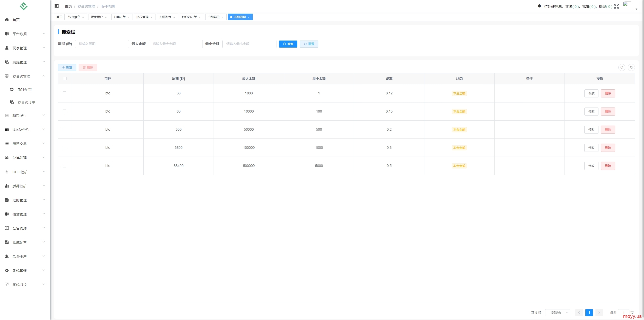
Task: Click the toolbar 删除 batch delete button
Action: tap(88, 67)
